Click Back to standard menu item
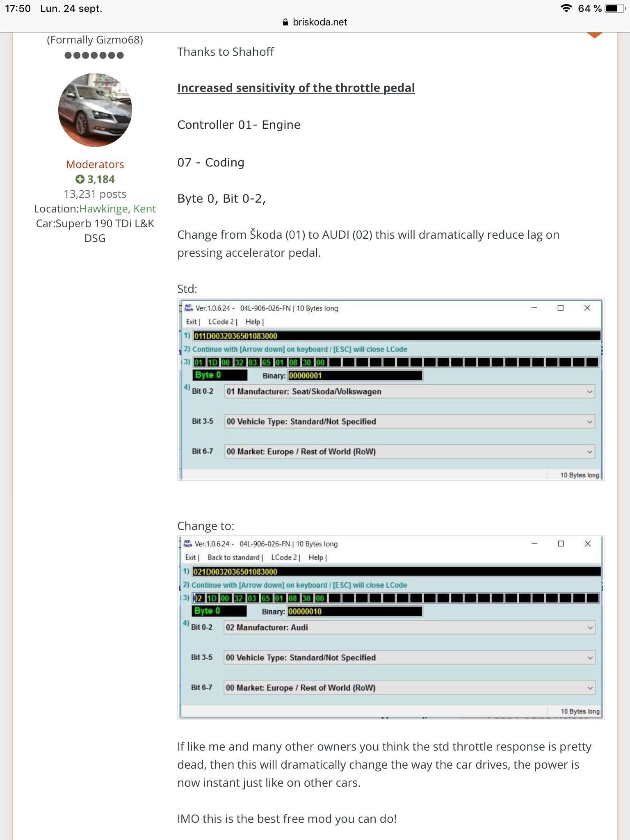Image resolution: width=630 pixels, height=840 pixels. click(x=233, y=557)
